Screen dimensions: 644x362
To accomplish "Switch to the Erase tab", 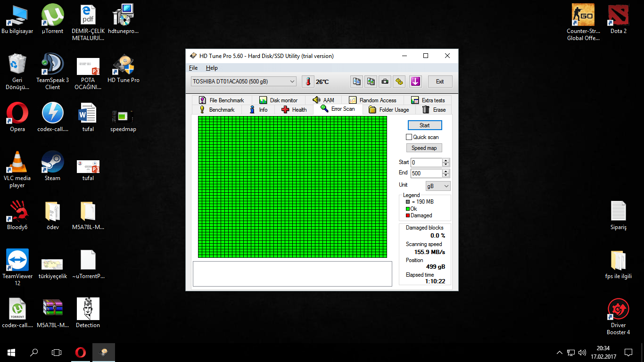I will coord(434,110).
